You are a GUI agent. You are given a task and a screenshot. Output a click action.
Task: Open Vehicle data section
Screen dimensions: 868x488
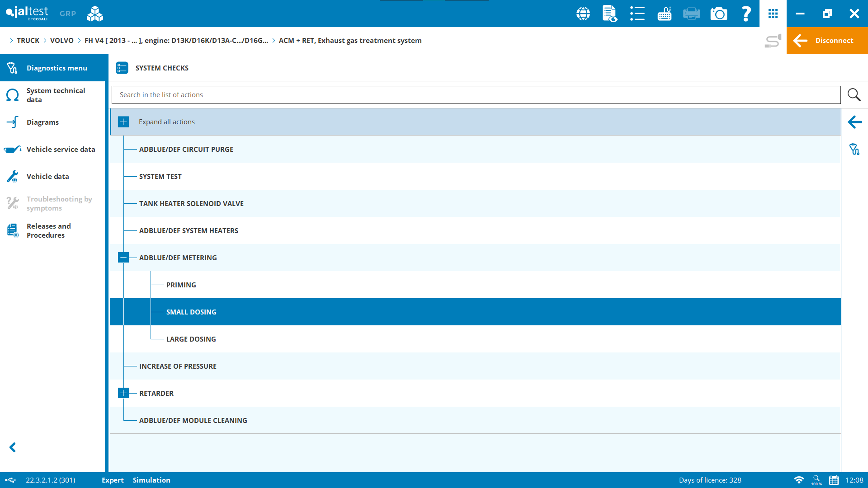click(52, 176)
